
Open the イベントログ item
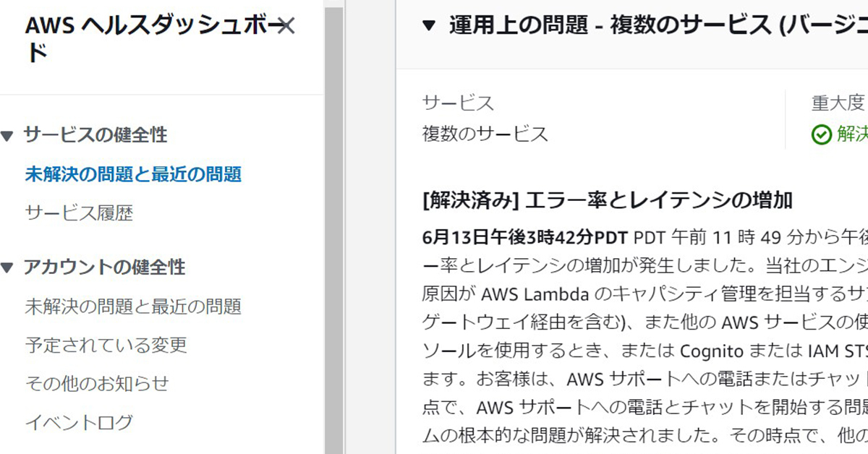(x=79, y=422)
